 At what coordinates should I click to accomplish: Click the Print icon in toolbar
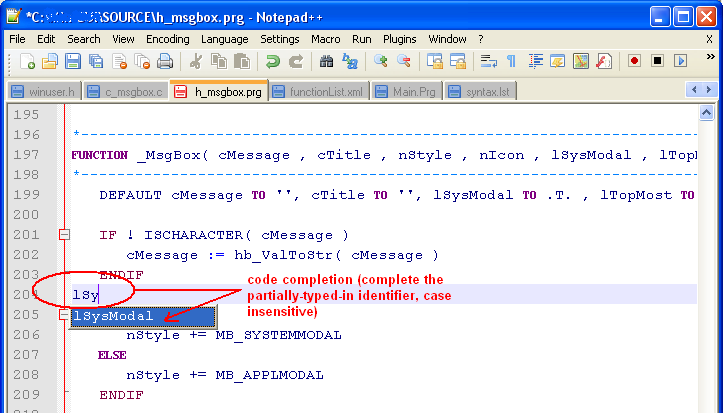click(165, 61)
